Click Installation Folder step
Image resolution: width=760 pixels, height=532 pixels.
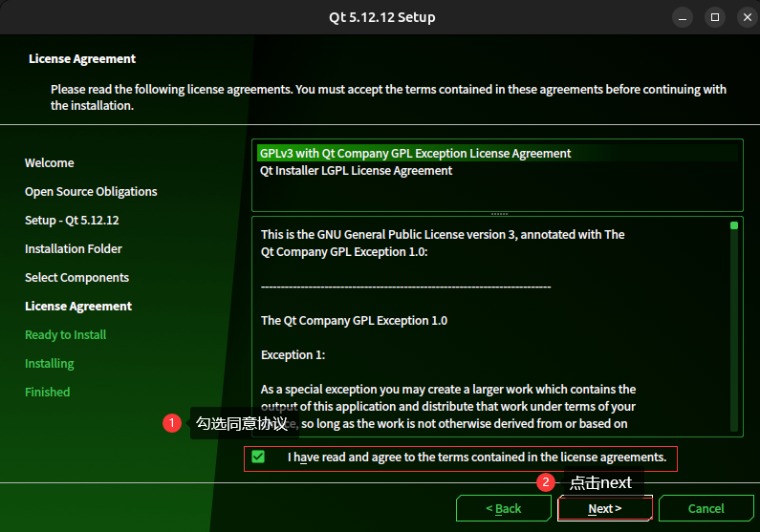click(74, 249)
